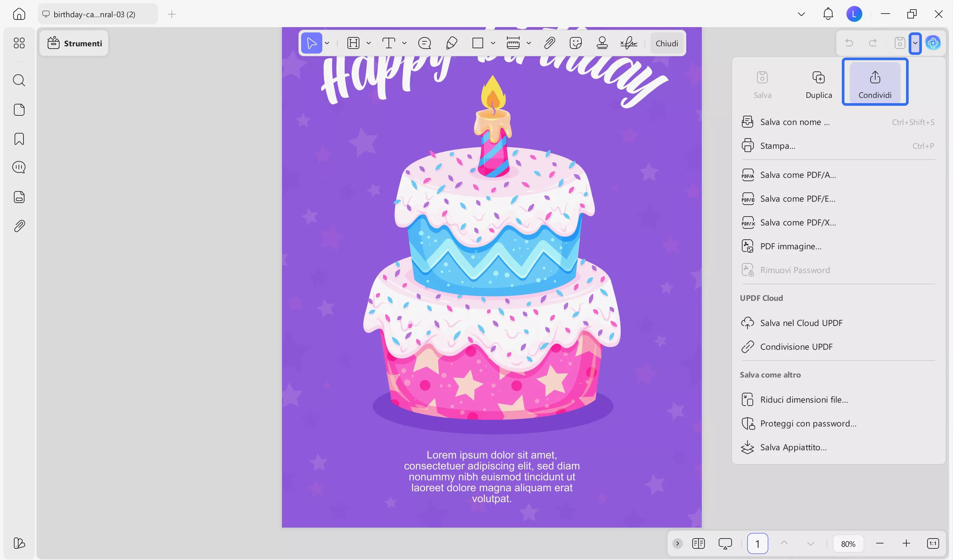
Task: Adjust the 80% zoom level control
Action: tap(848, 543)
